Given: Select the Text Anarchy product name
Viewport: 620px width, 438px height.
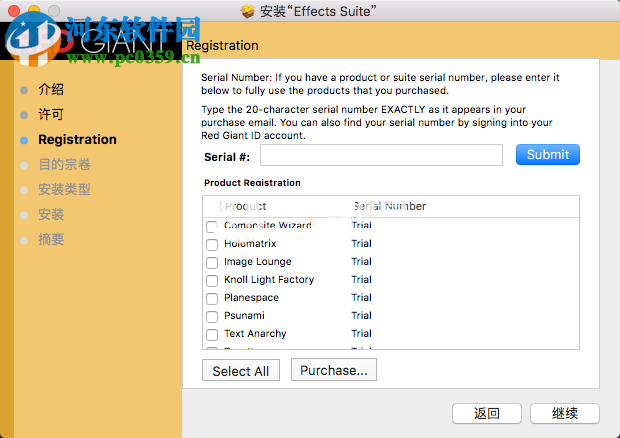Looking at the screenshot, I should [x=255, y=334].
